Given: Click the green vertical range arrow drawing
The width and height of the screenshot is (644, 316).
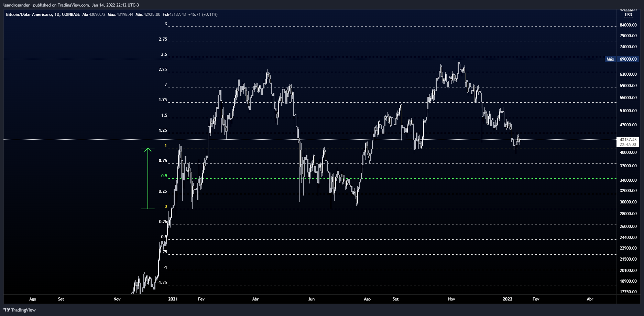Looking at the screenshot, I should tap(148, 178).
